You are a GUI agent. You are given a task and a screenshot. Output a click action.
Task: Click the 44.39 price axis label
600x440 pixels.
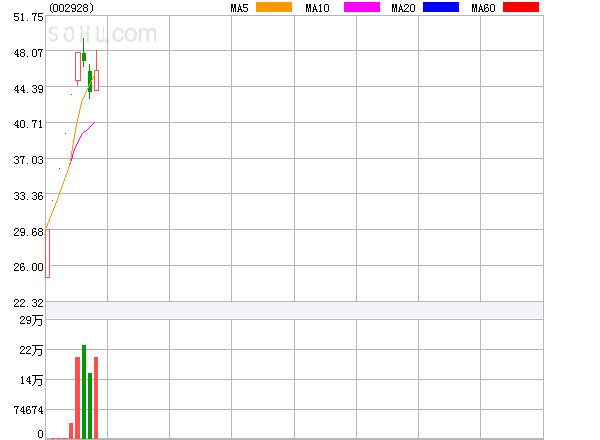pyautogui.click(x=28, y=89)
